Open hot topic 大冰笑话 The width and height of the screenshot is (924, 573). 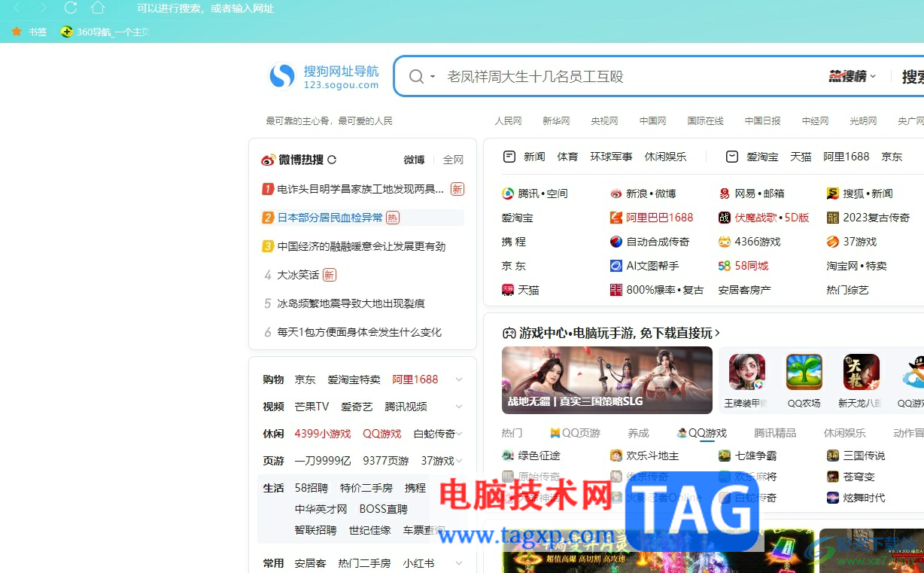tap(298, 275)
